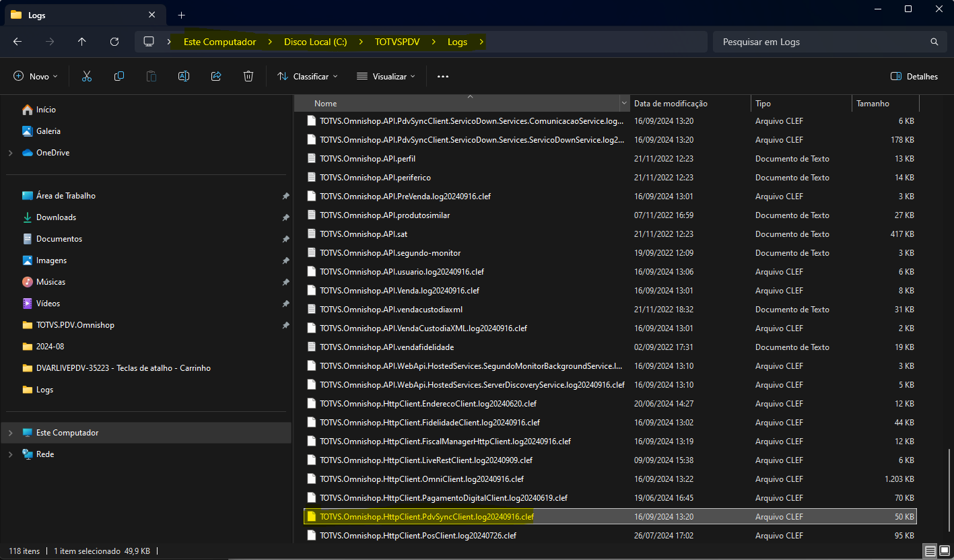The height and width of the screenshot is (560, 954).
Task: Click the Share toolbar icon
Action: pyautogui.click(x=216, y=76)
